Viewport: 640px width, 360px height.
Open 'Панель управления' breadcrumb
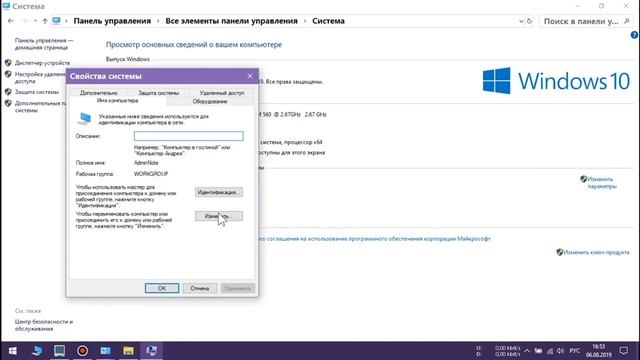pos(112,21)
